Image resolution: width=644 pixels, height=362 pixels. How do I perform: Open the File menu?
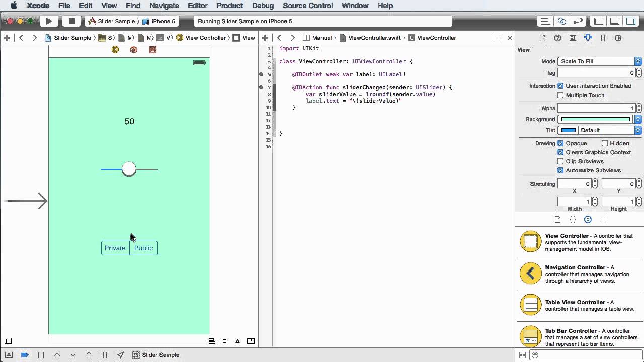(x=64, y=6)
